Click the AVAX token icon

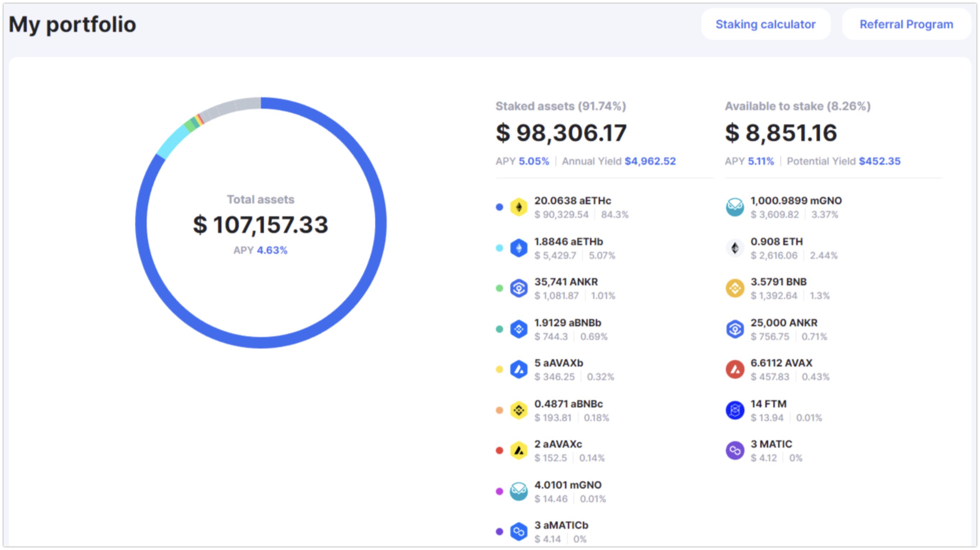pyautogui.click(x=735, y=369)
